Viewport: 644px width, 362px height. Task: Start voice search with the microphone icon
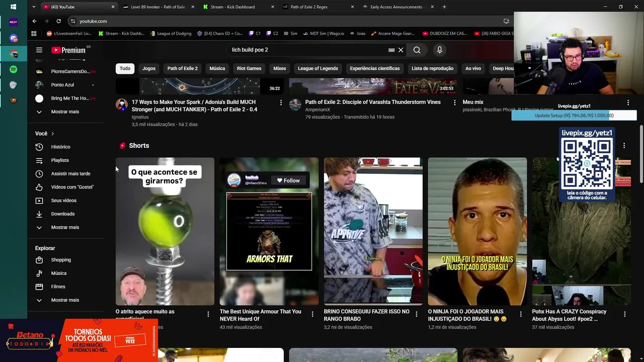coord(439,50)
